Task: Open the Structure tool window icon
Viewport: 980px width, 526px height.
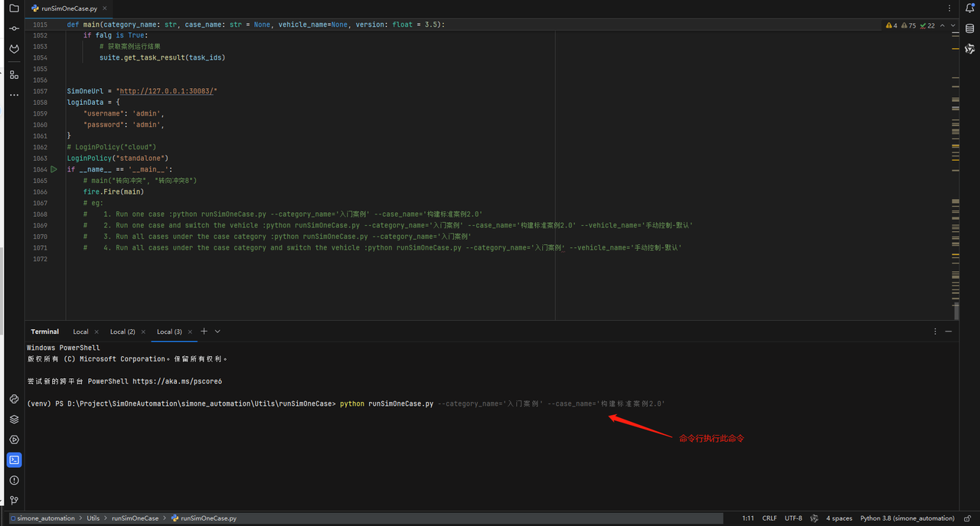Action: [14, 74]
